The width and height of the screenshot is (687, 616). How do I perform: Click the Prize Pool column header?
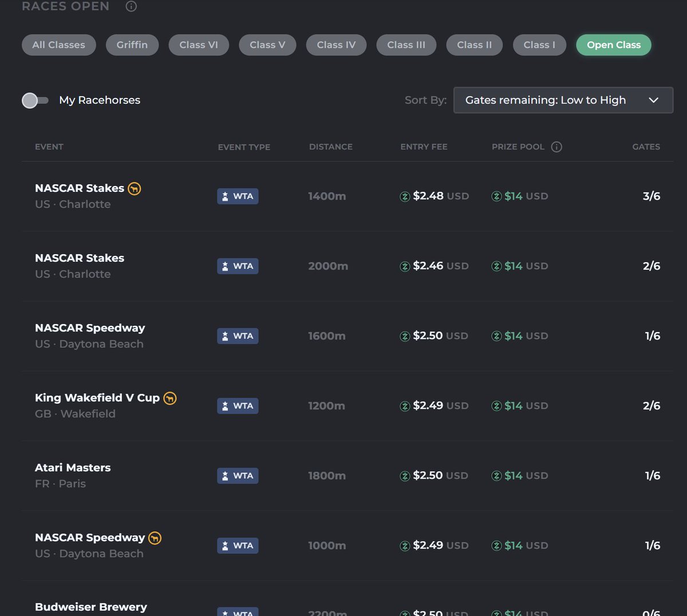(518, 147)
